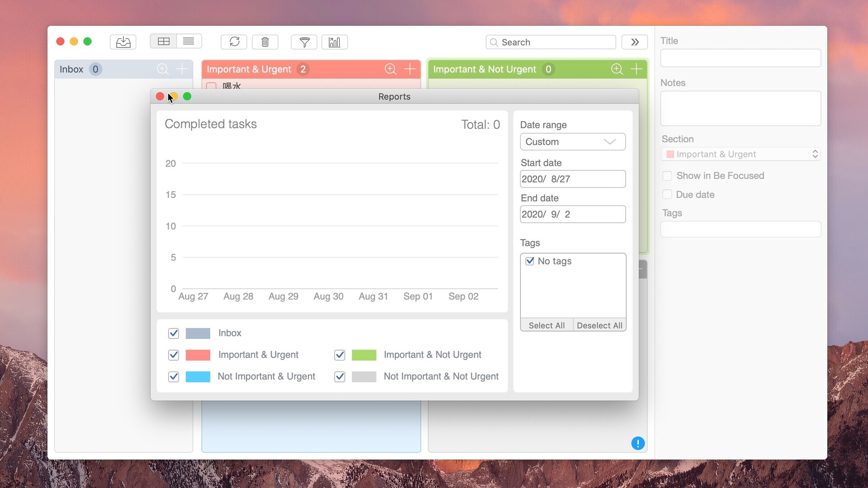This screenshot has width=868, height=488.
Task: Click the grid view icon in toolbar
Action: [163, 41]
